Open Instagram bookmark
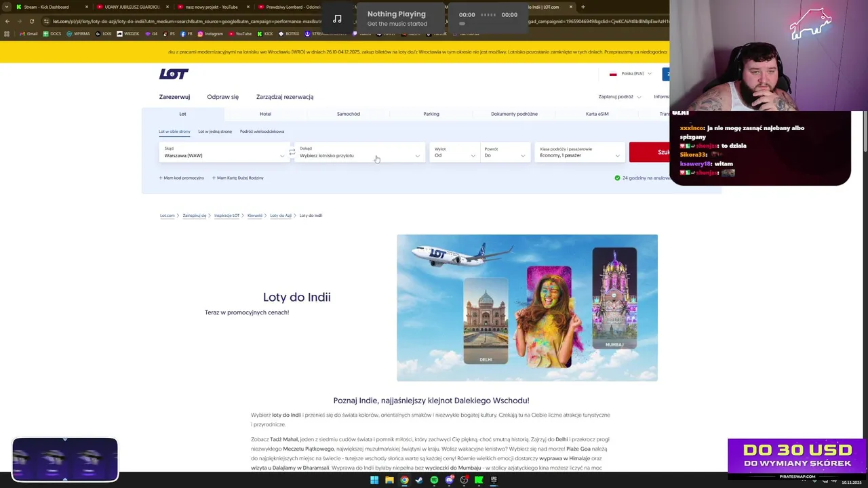The width and height of the screenshot is (868, 488). click(210, 34)
